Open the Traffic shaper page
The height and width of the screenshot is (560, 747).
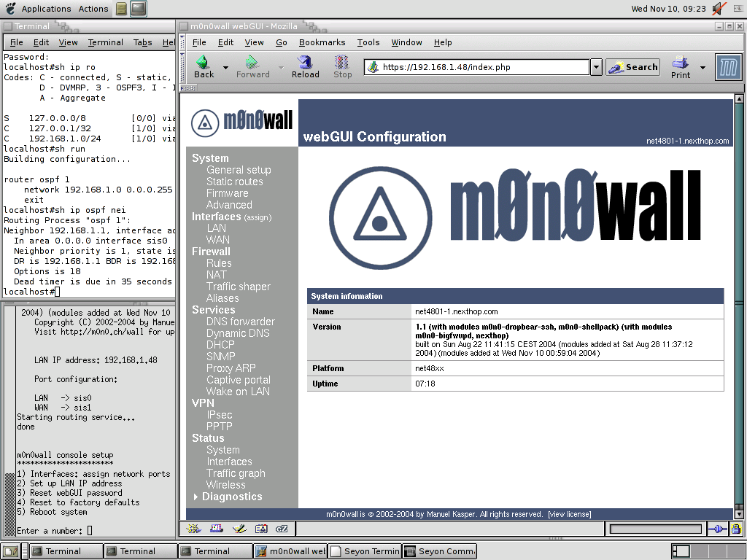[239, 287]
